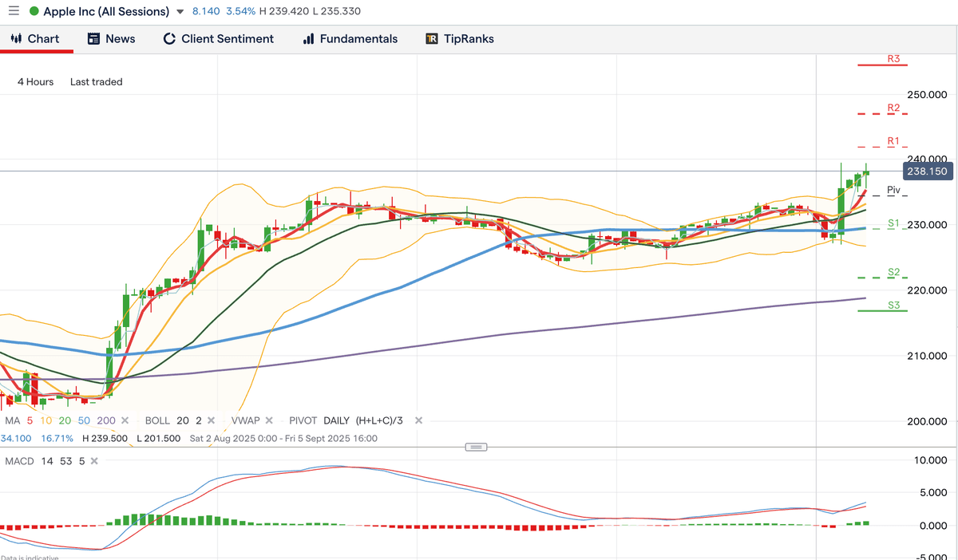The image size is (958, 560).
Task: Select the MA period 20 value
Action: point(64,420)
